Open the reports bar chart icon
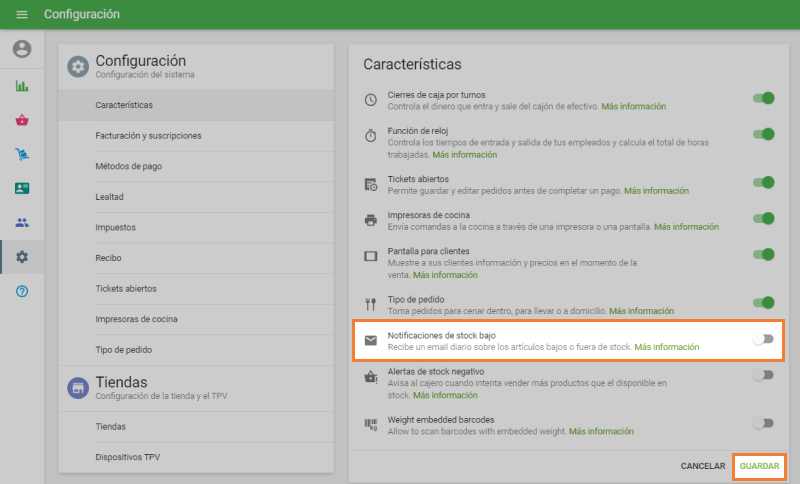800x484 pixels. (x=22, y=86)
